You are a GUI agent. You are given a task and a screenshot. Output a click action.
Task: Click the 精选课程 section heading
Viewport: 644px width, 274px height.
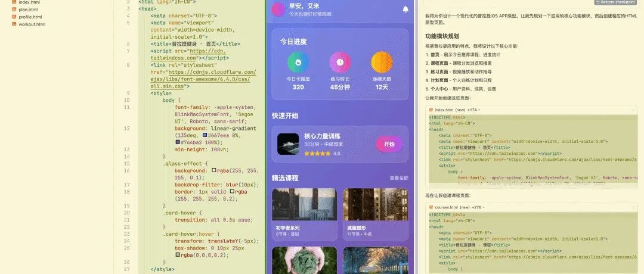pyautogui.click(x=284, y=178)
